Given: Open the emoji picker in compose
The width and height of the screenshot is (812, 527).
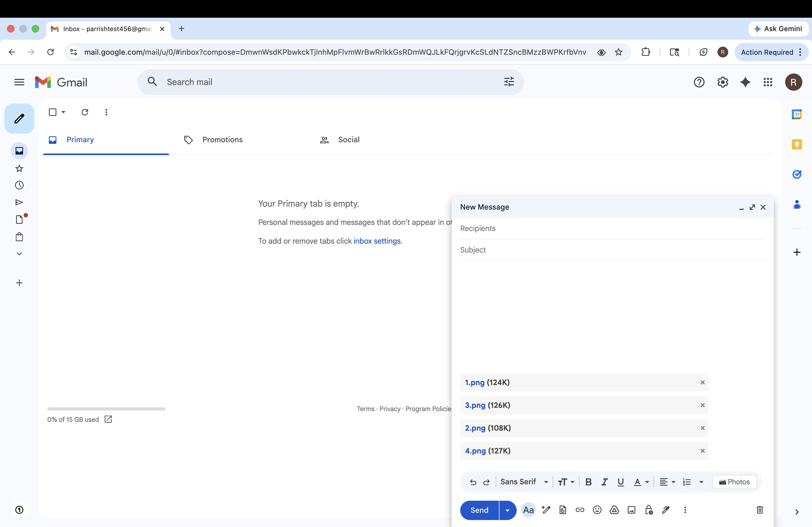Looking at the screenshot, I should 597,510.
